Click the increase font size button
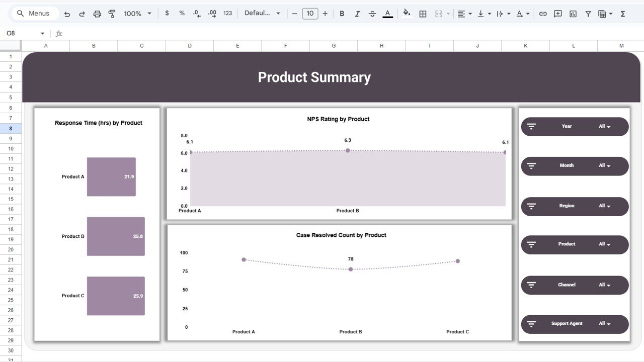The height and width of the screenshot is (362, 644). coord(325,14)
